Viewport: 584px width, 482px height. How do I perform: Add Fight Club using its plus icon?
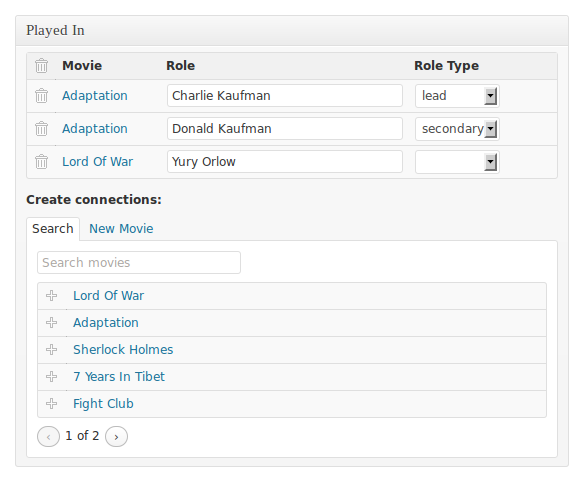point(51,403)
